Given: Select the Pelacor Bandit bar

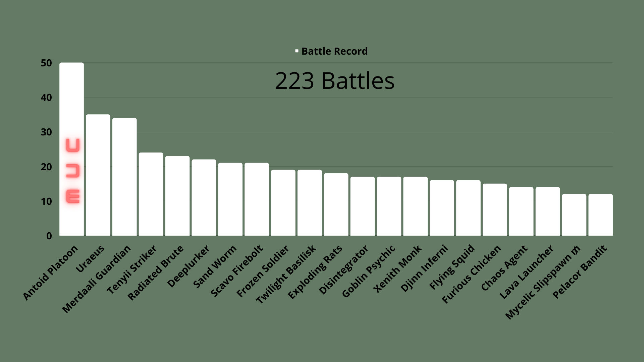Looking at the screenshot, I should (x=601, y=215).
